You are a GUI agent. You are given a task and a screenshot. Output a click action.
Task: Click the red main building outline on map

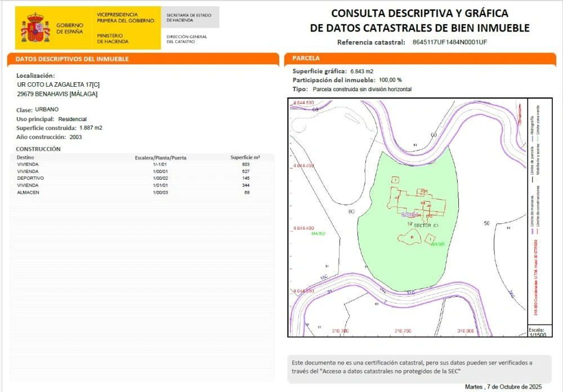[x=417, y=203]
